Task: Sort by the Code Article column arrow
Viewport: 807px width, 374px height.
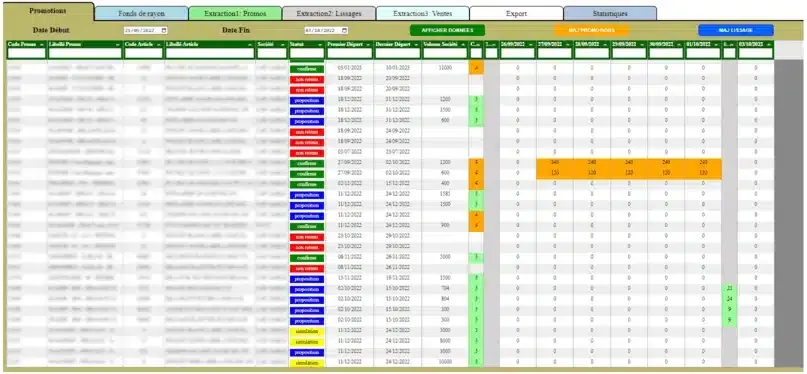Action: tap(160, 45)
